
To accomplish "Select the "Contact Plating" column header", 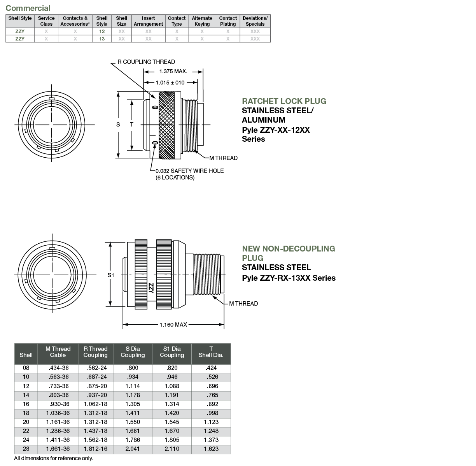I will point(228,21).
